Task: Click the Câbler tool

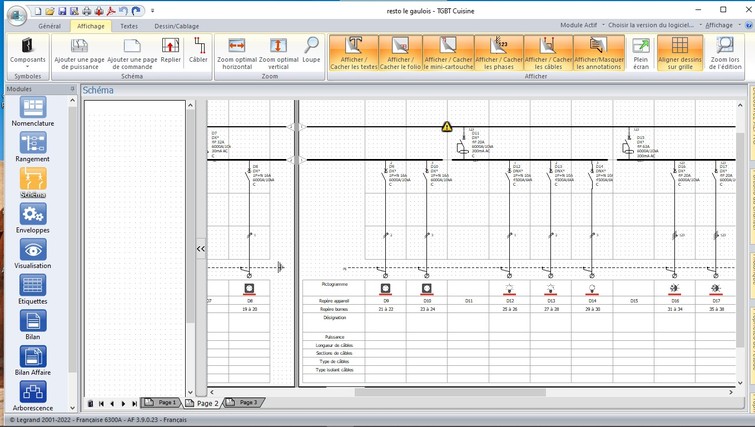Action: point(199,51)
